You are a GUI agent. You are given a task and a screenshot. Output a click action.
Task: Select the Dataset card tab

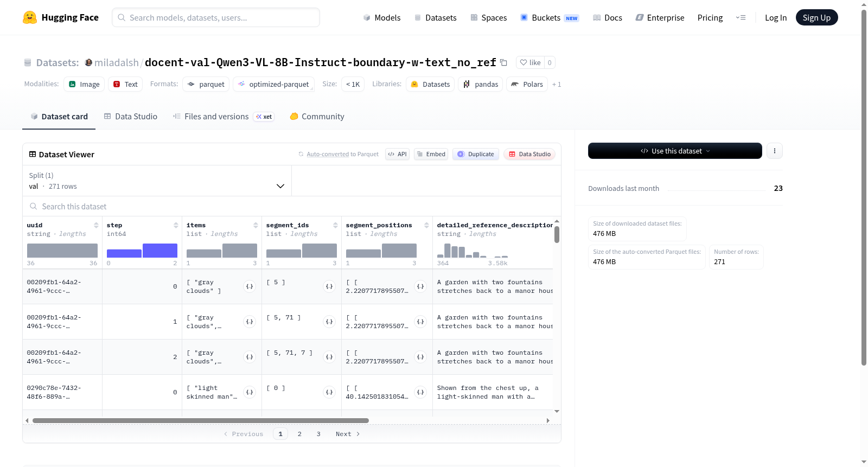[x=59, y=117]
